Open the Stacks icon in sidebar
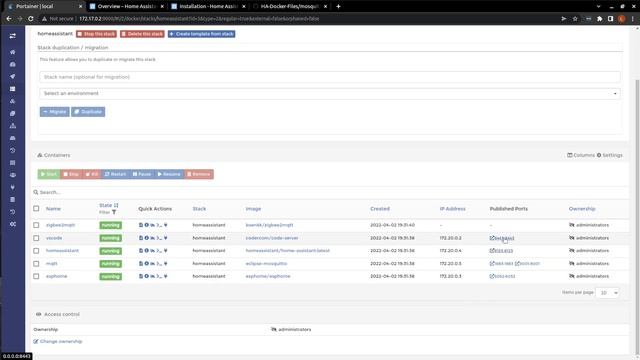Viewport: 640px width, 360px height. 13,89
